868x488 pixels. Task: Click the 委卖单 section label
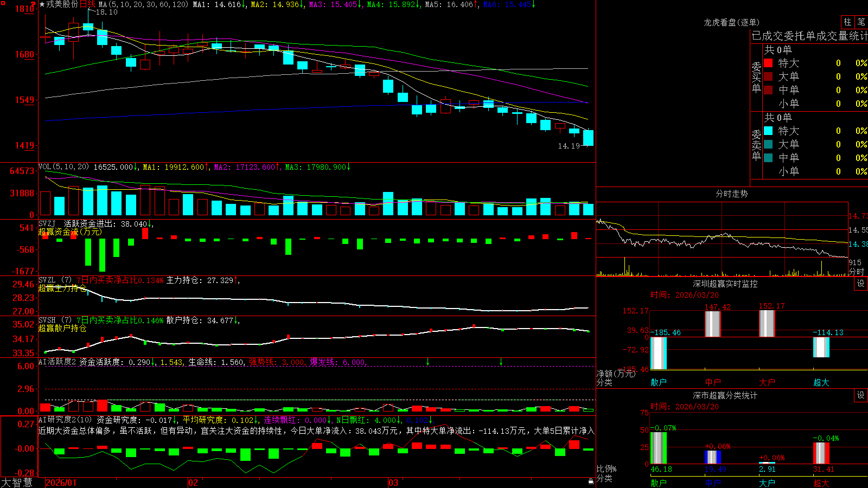(x=756, y=145)
